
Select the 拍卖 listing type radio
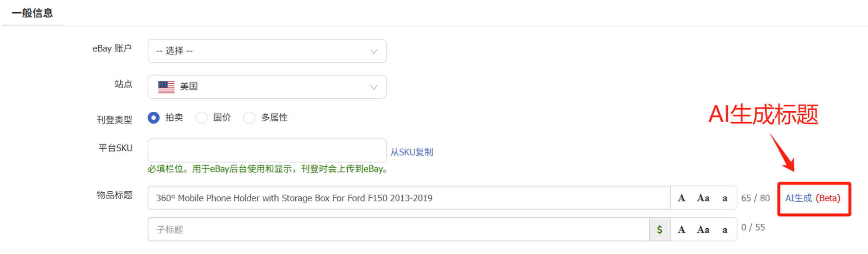point(153,118)
